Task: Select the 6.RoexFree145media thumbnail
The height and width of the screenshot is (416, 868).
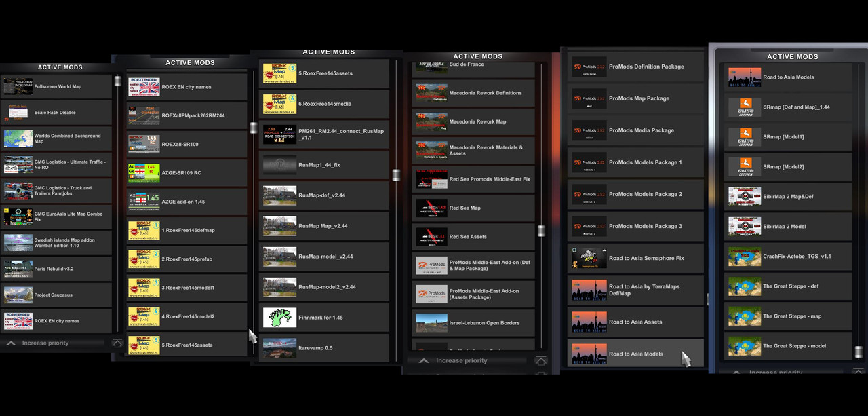Action: tap(279, 104)
